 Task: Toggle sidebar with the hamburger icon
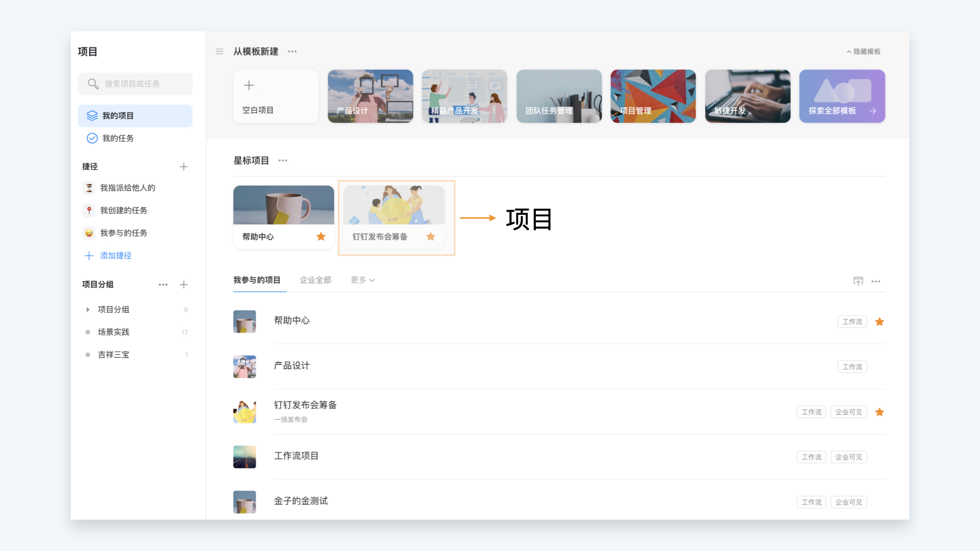point(219,52)
